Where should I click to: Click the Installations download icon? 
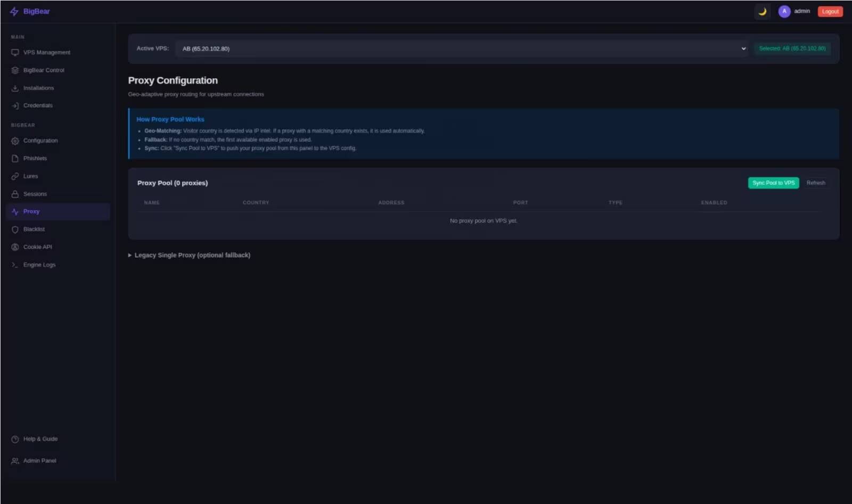[15, 88]
